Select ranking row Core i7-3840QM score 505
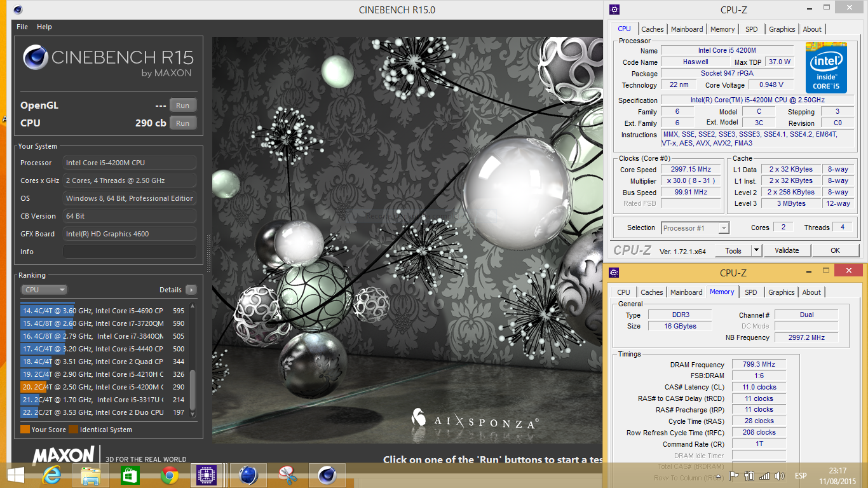The width and height of the screenshot is (868, 488). click(104, 336)
